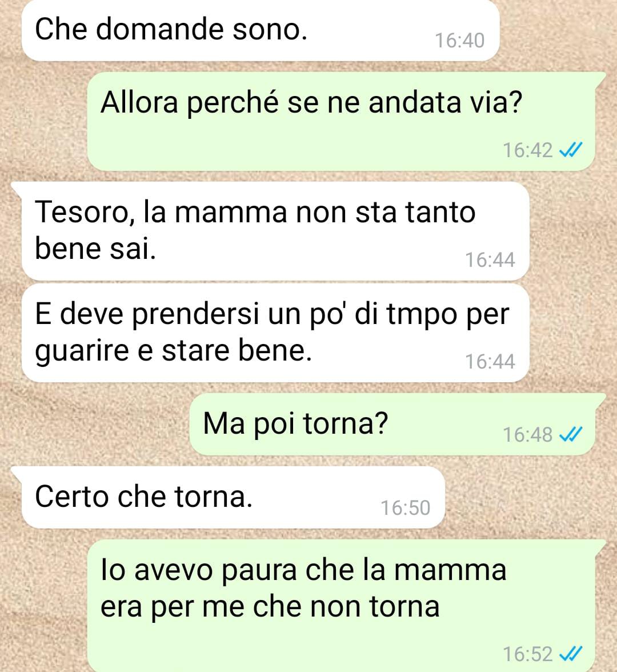Screen dimensions: 617x672
Task: Click the sandy chat wallpaper beside 'Certo che torna.'
Action: tap(527, 497)
